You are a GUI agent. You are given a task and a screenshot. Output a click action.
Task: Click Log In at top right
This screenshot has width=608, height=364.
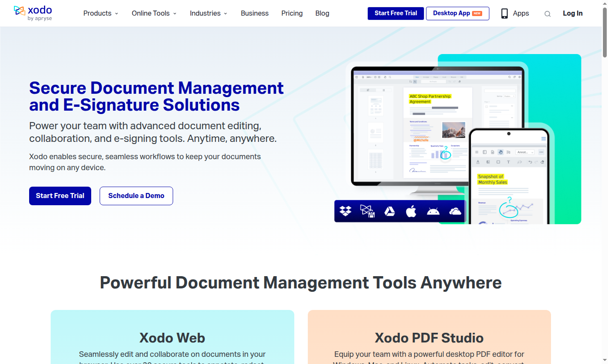(x=573, y=13)
